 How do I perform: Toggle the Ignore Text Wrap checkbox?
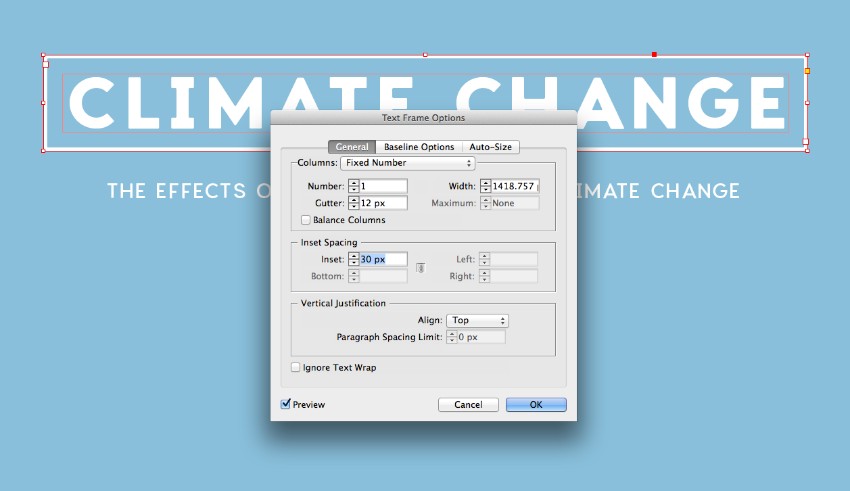point(295,367)
